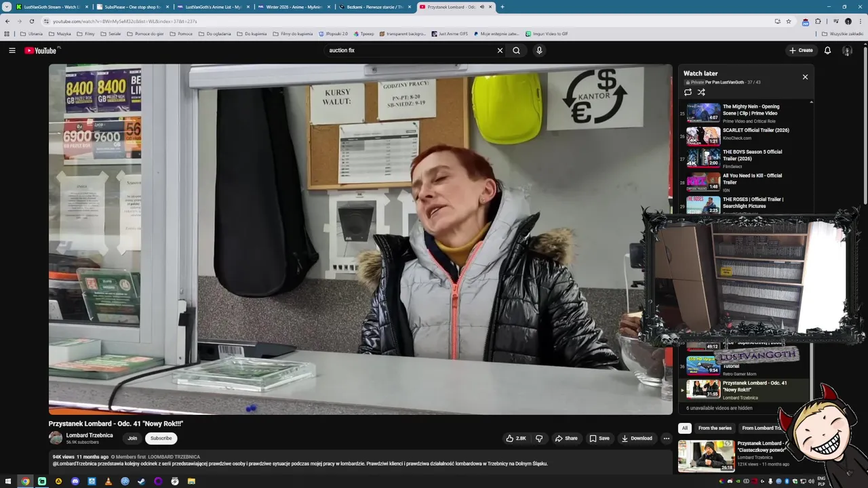Switch to LustVanGoth's Anime List tab
This screenshot has height=488, width=868.
[x=213, y=7]
